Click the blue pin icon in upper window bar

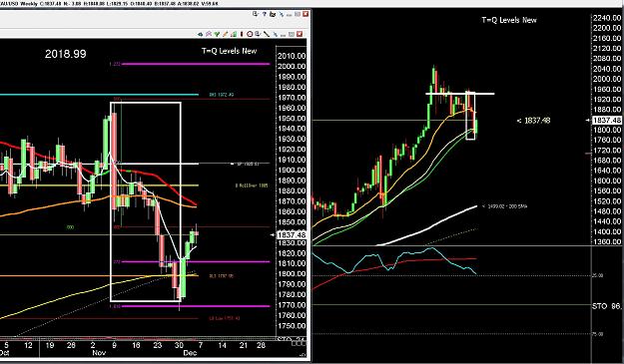coord(282,14)
